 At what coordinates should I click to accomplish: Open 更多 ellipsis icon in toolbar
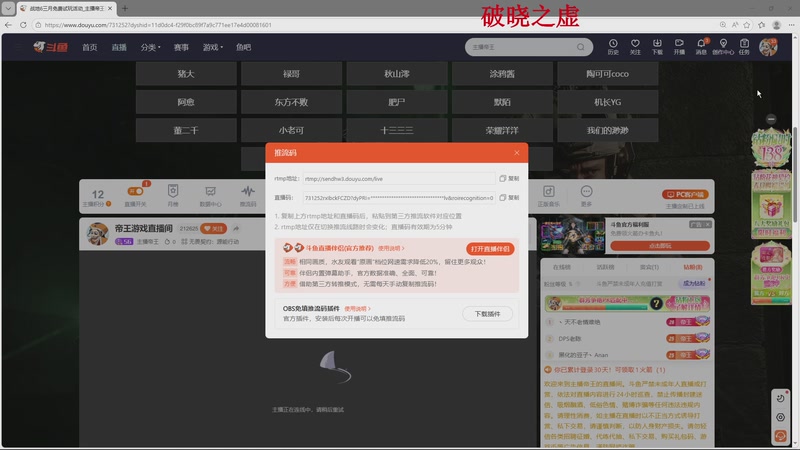point(586,195)
